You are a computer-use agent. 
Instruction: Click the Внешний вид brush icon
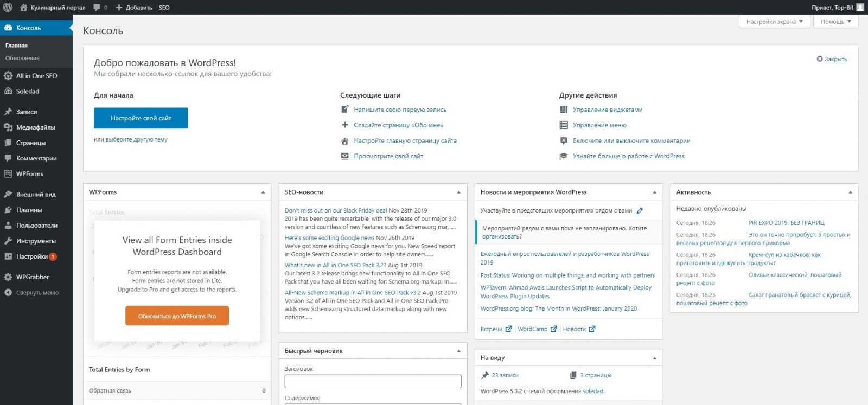tap(8, 194)
